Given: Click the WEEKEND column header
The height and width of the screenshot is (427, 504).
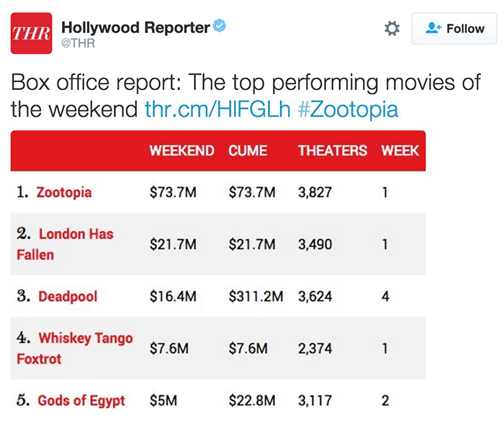Looking at the screenshot, I should [181, 151].
